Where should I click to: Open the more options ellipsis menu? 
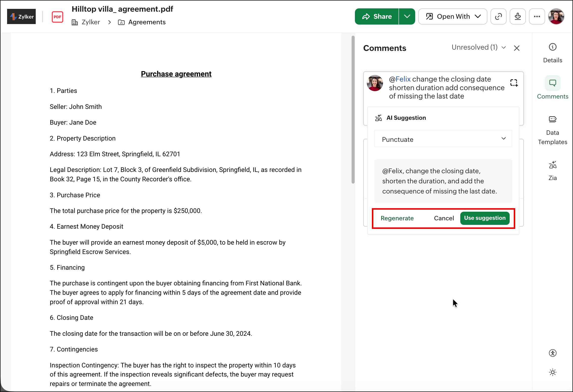tap(537, 16)
